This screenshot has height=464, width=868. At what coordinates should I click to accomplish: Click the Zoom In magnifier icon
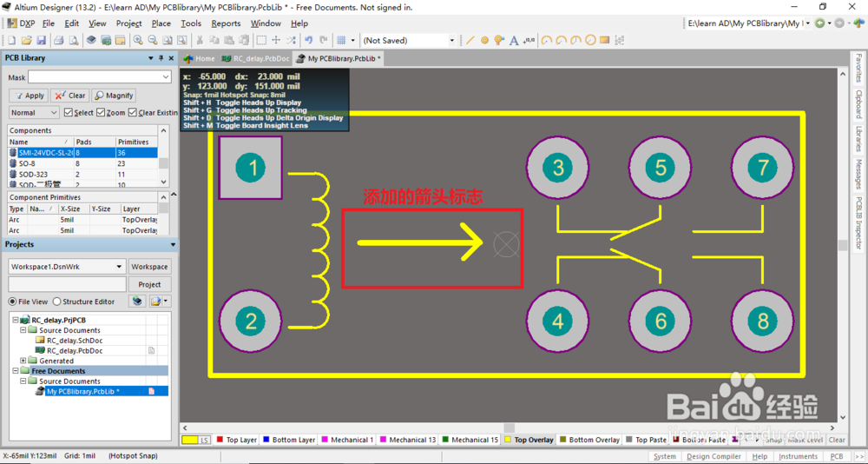click(138, 41)
